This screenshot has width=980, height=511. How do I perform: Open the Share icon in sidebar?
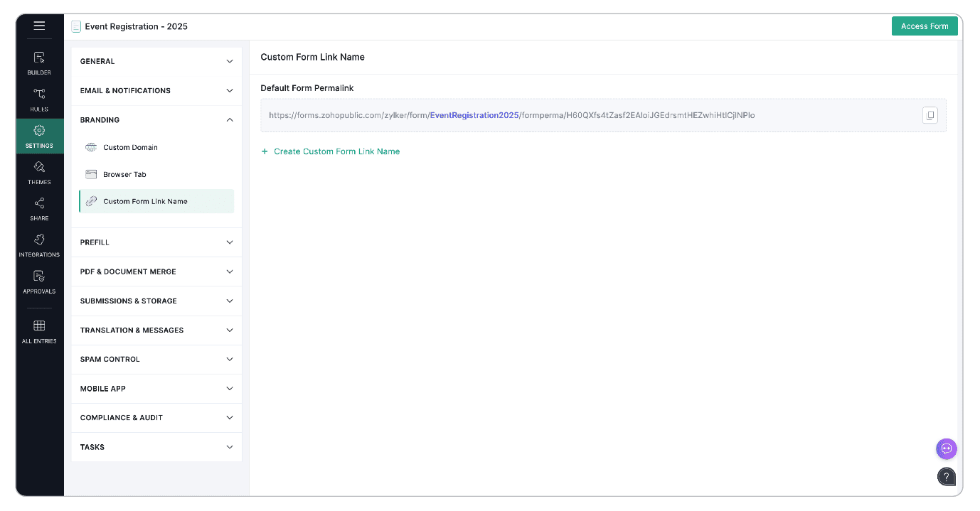click(39, 203)
